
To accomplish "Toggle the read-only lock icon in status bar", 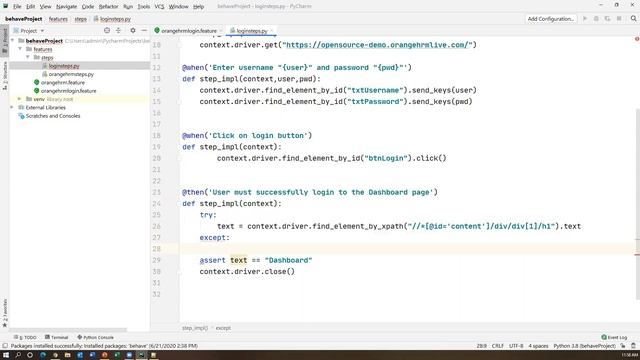I will [623, 346].
